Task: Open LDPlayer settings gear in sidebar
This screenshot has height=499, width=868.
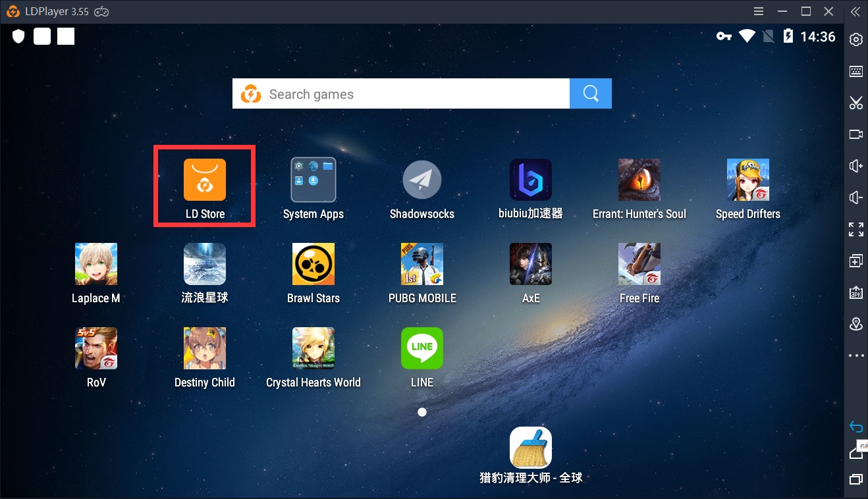Action: [x=856, y=39]
